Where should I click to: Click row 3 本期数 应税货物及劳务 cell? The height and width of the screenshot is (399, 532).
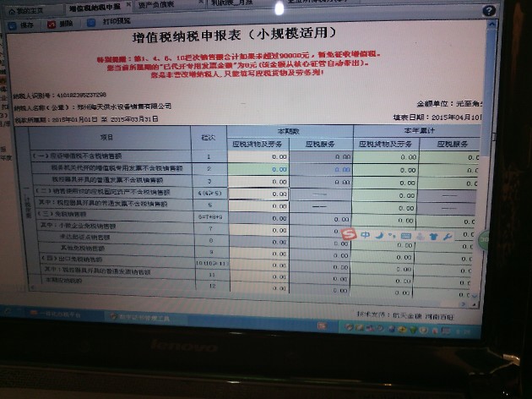[258, 182]
